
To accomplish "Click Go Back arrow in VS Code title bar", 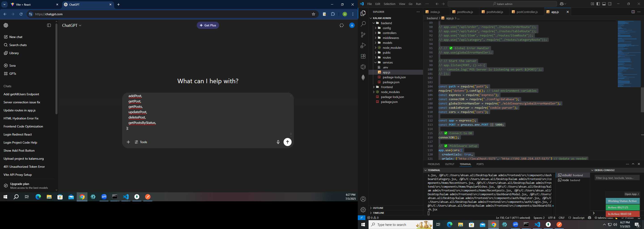I will tap(437, 4).
